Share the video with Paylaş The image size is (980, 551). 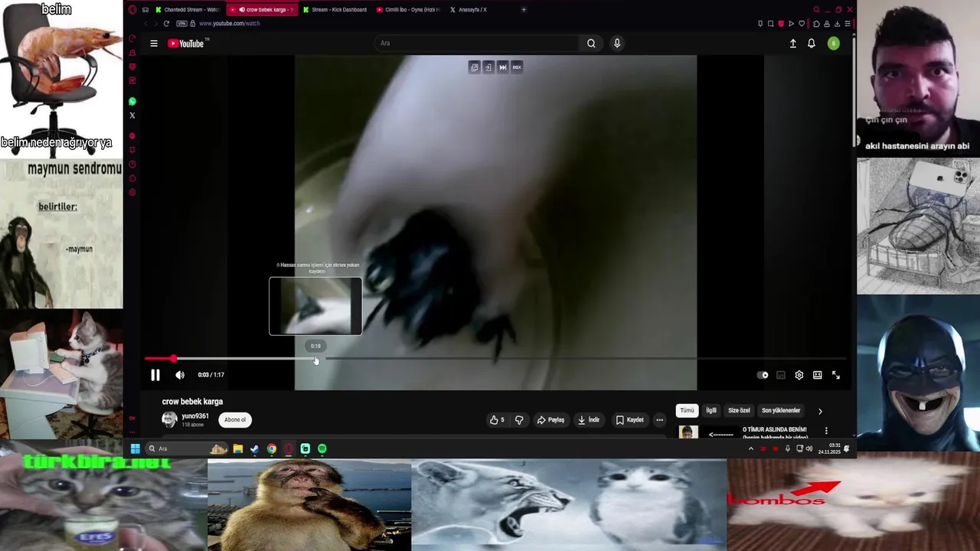550,420
